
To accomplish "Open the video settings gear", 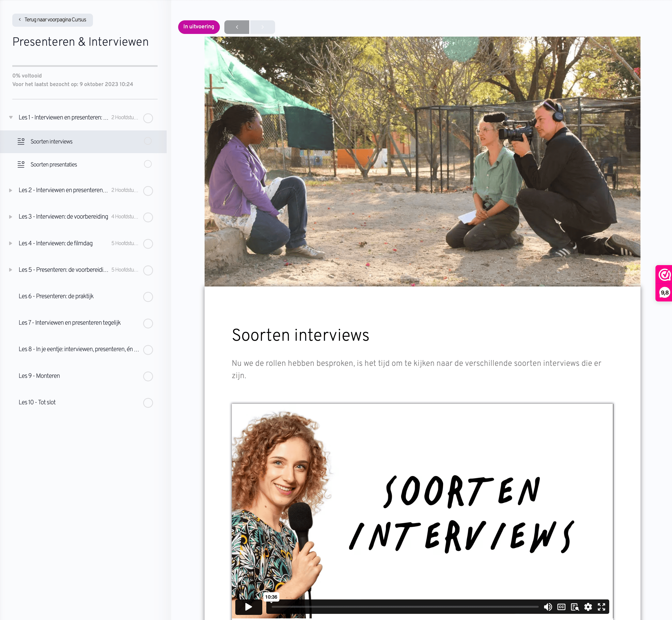I will (588, 607).
